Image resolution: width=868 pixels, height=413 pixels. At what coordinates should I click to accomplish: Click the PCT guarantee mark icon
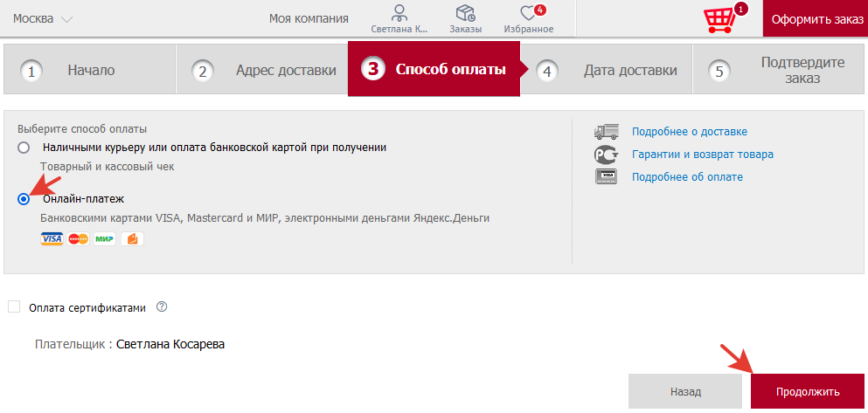[606, 155]
